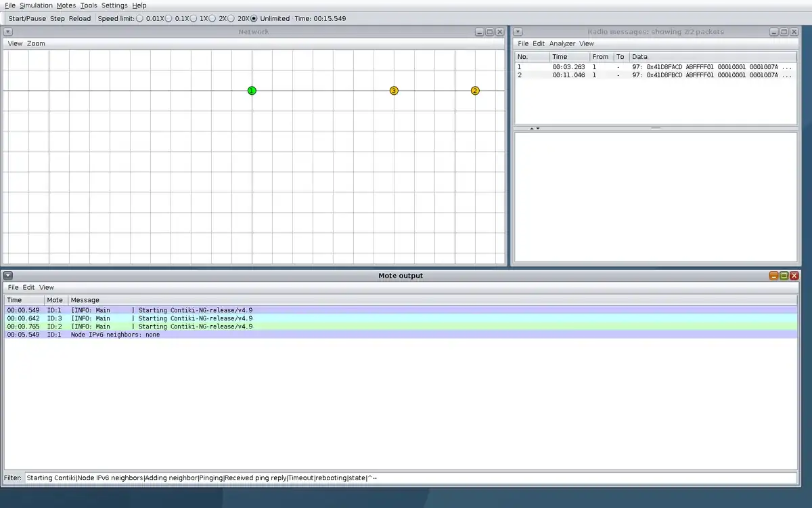Click the No. column header
Image resolution: width=812 pixels, height=508 pixels.
533,57
